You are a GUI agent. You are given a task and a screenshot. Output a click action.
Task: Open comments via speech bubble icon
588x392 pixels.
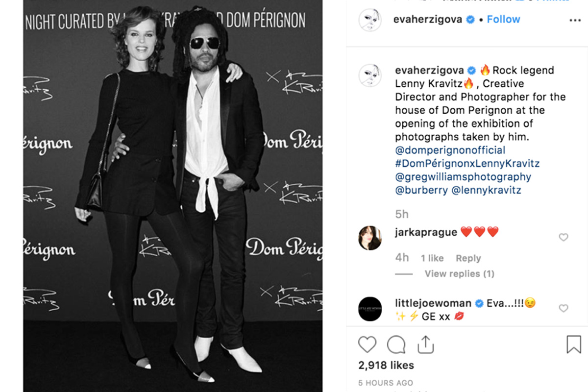[x=396, y=344]
